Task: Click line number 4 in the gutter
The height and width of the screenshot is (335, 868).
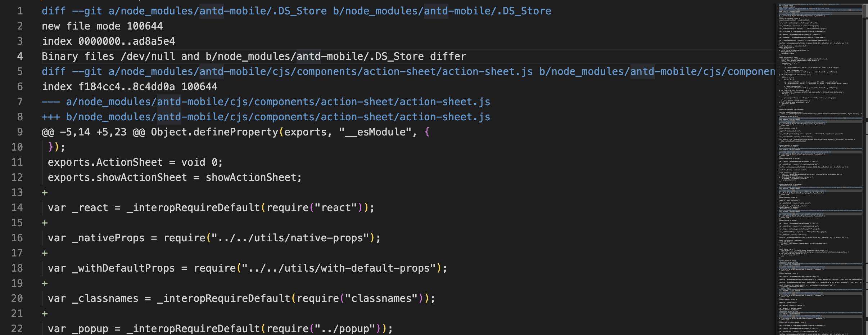Action: pos(20,56)
